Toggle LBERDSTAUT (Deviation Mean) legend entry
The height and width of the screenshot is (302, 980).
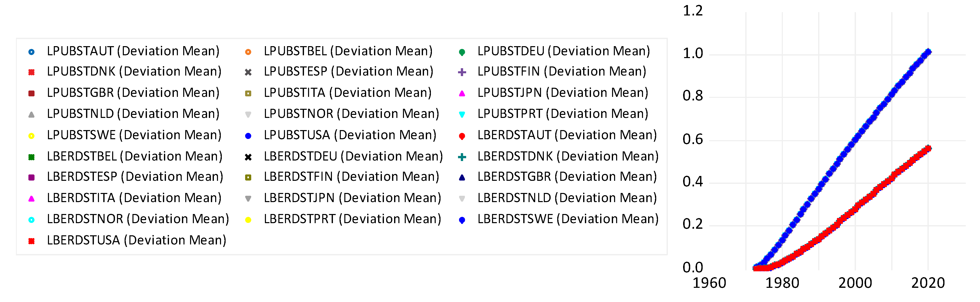click(567, 135)
